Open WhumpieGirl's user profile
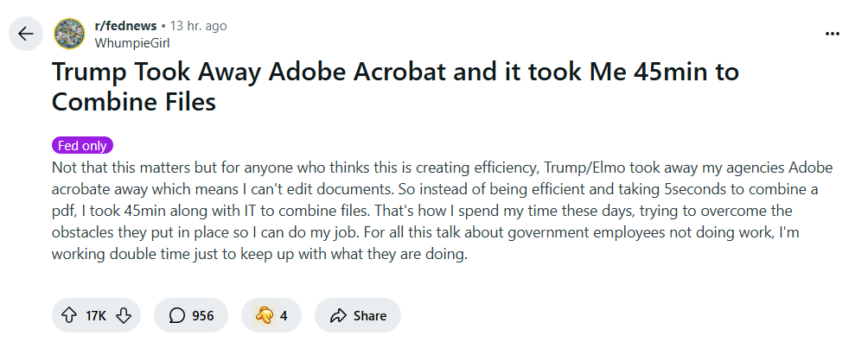This screenshot has width=868, height=348. pyautogui.click(x=131, y=41)
